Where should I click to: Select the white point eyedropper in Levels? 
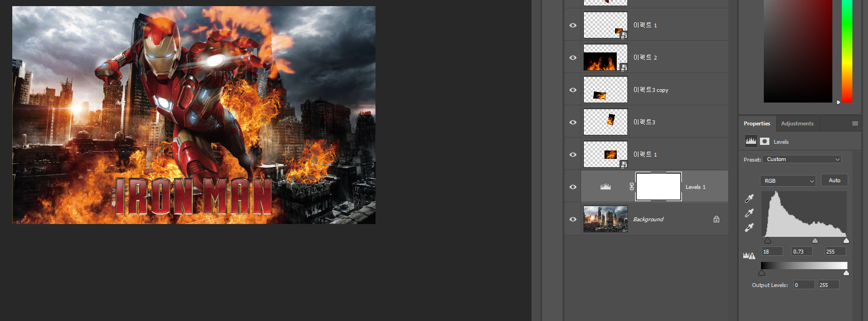tap(749, 228)
